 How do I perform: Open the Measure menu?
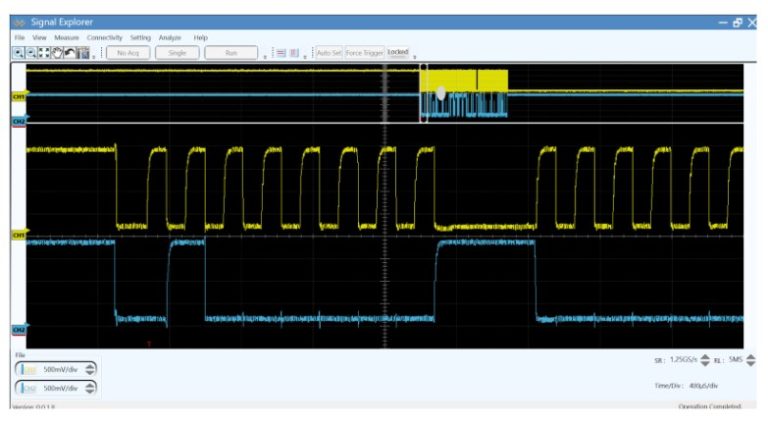(67, 37)
